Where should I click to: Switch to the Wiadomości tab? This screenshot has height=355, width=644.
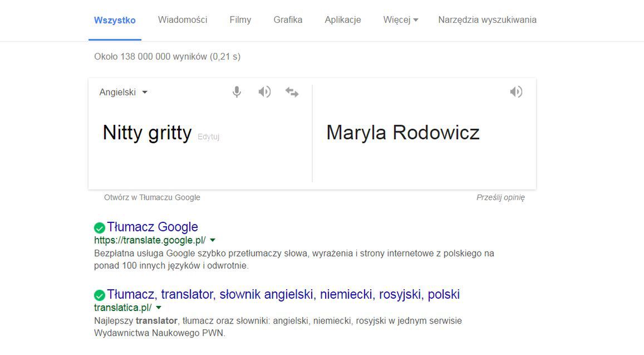pos(183,20)
